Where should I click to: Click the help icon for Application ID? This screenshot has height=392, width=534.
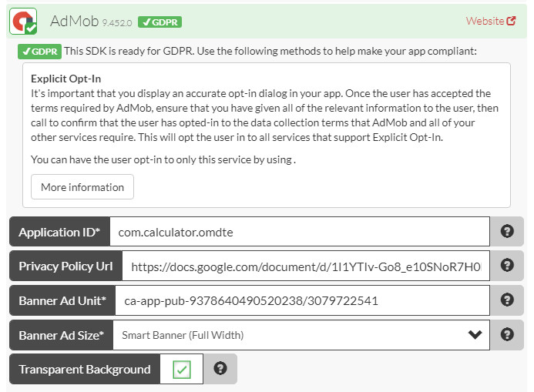coord(507,231)
